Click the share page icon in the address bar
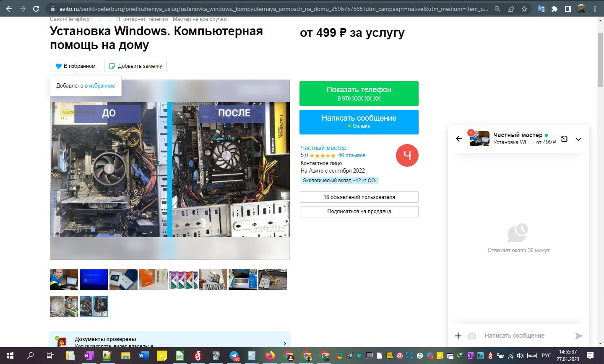This screenshot has height=364, width=604. click(511, 9)
